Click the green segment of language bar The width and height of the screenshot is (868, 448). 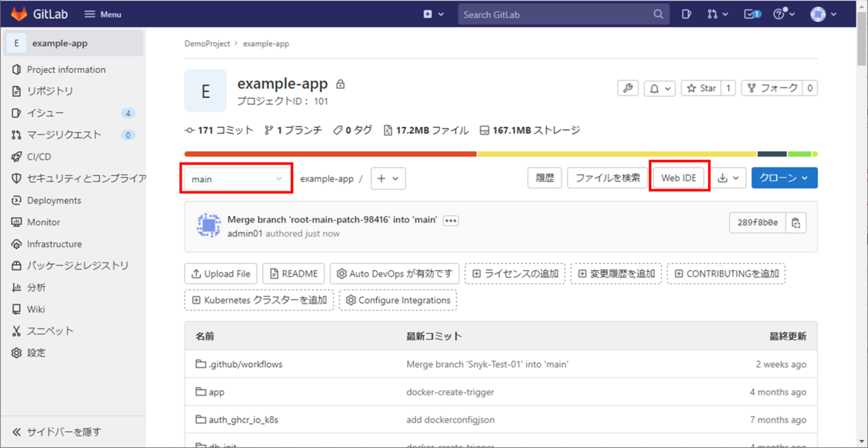[799, 154]
